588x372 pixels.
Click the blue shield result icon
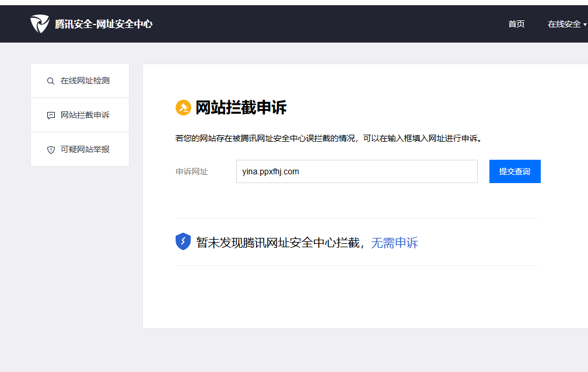coord(183,241)
